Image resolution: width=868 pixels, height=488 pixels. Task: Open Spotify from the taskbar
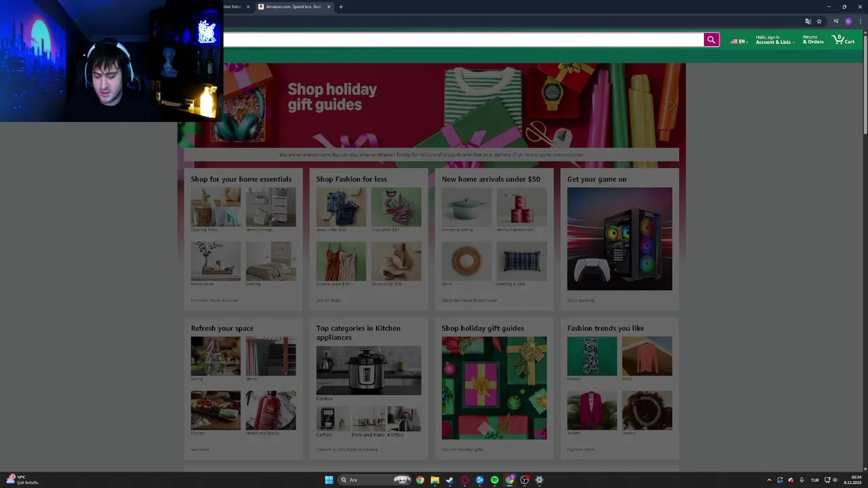pos(494,480)
